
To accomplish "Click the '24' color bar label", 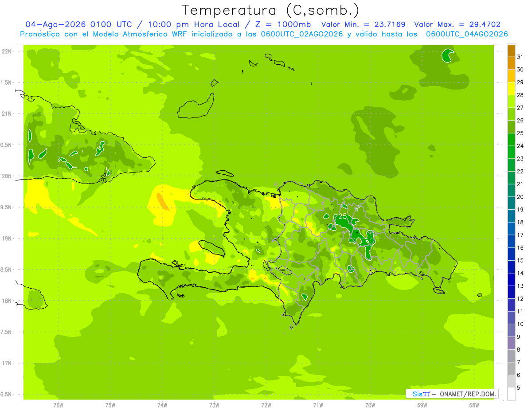I will tap(520, 146).
